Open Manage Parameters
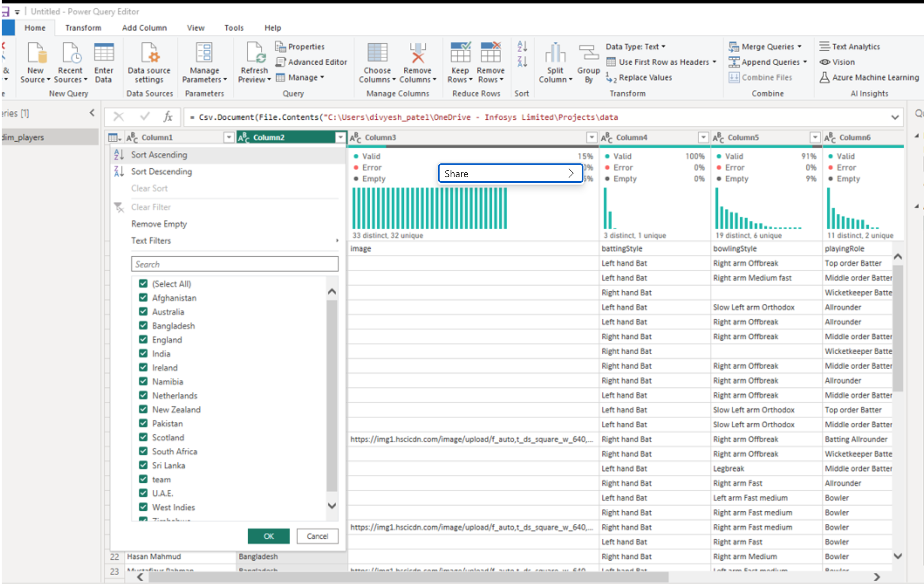Viewport: 924px width, 584px height. (204, 63)
